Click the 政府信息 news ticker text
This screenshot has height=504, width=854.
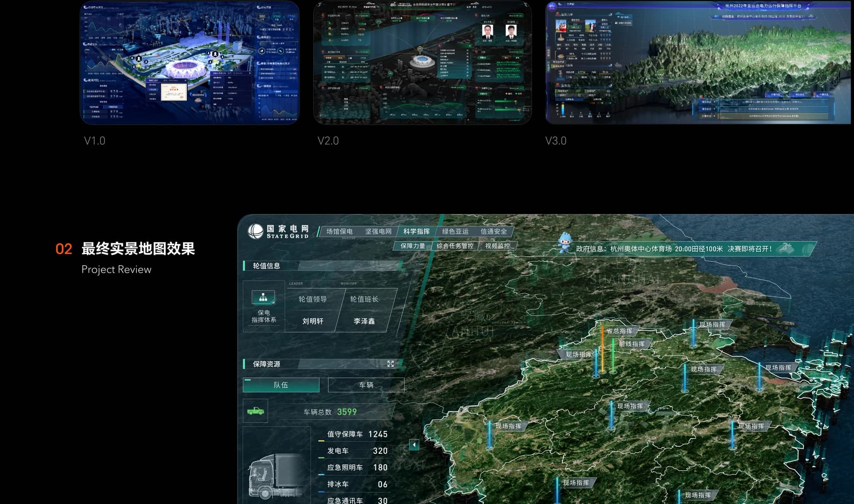[x=673, y=249]
